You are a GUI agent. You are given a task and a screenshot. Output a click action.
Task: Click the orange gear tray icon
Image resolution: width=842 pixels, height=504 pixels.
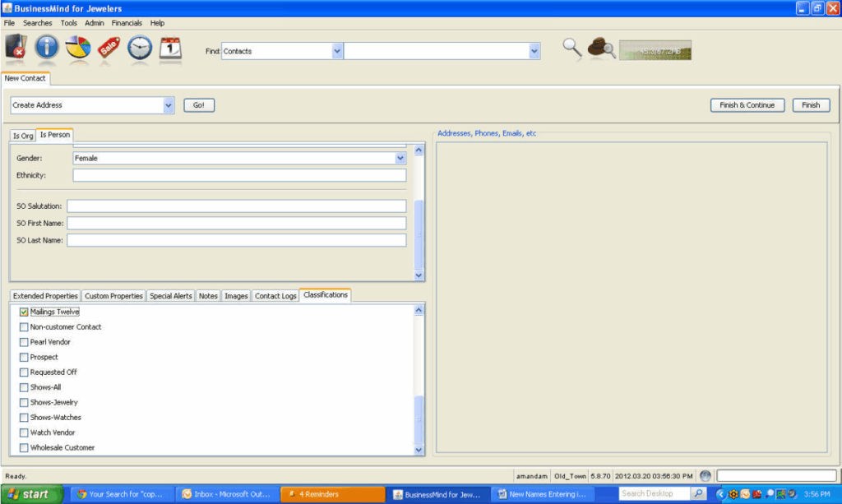tap(733, 494)
